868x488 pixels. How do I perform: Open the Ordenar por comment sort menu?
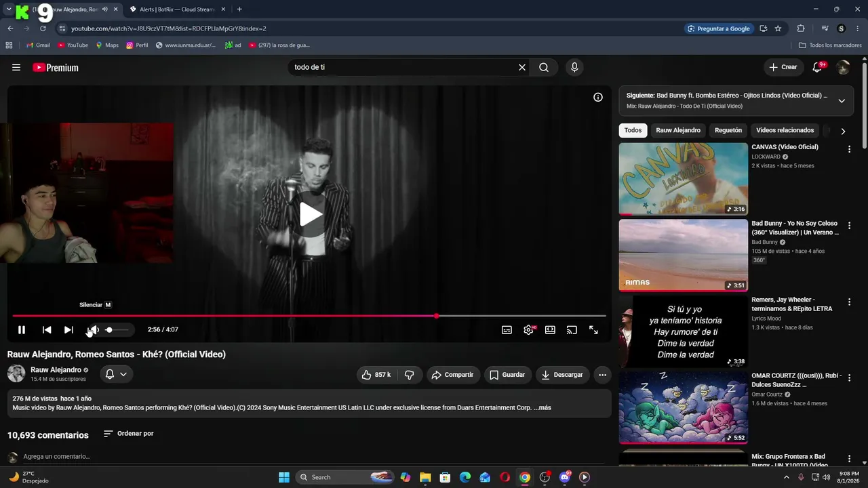pos(129,434)
